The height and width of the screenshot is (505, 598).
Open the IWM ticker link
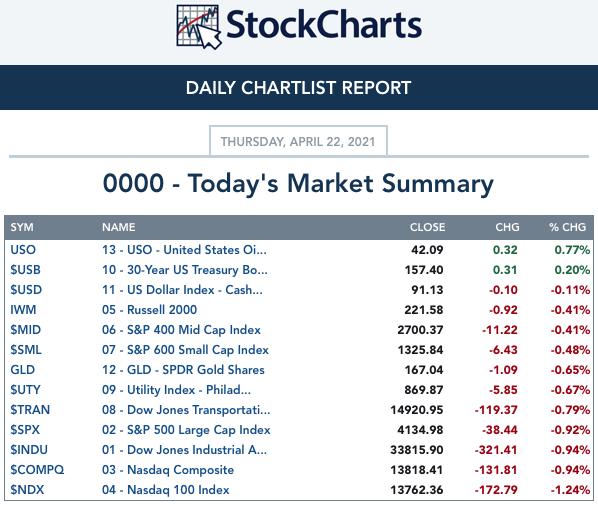point(23,310)
